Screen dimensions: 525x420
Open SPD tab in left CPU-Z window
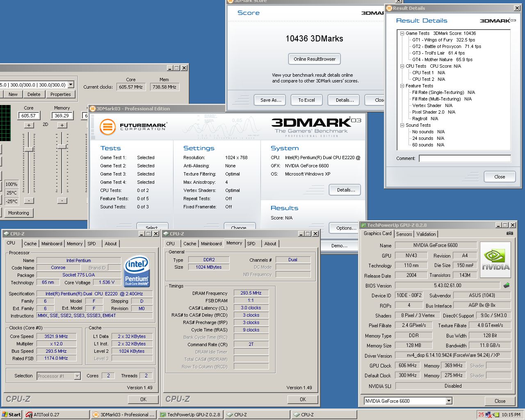coord(92,244)
